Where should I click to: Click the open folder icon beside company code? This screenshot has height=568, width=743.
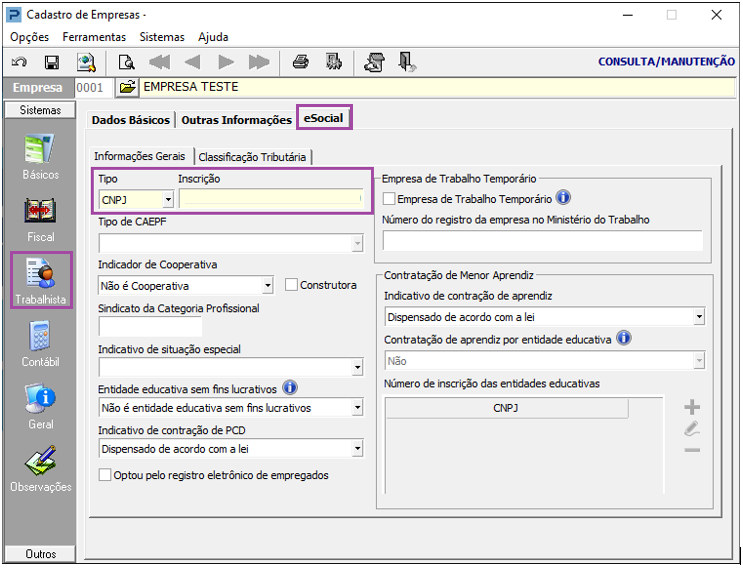[x=127, y=88]
